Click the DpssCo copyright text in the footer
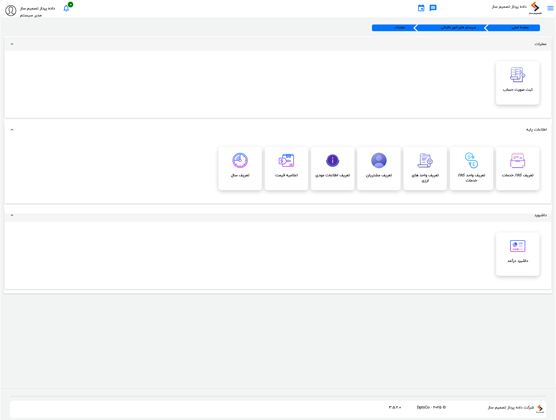The width and height of the screenshot is (556, 420). tap(431, 407)
